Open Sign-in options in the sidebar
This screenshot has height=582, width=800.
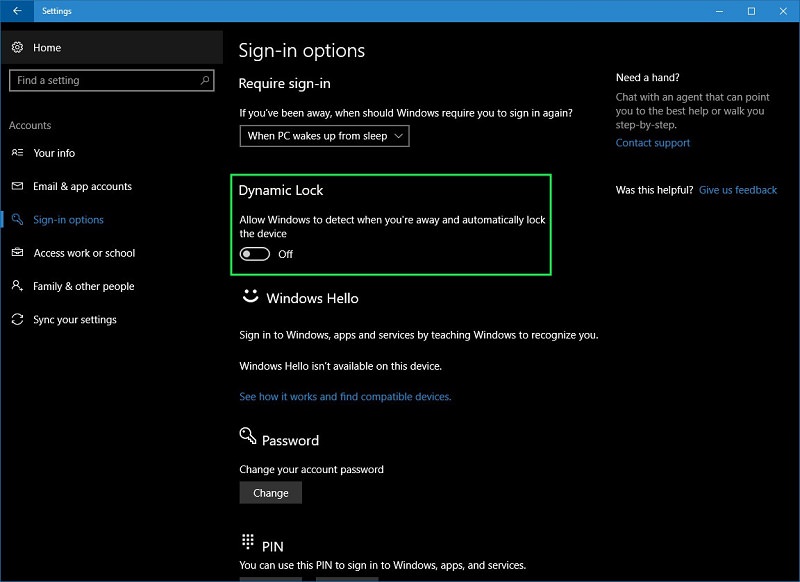pos(68,220)
